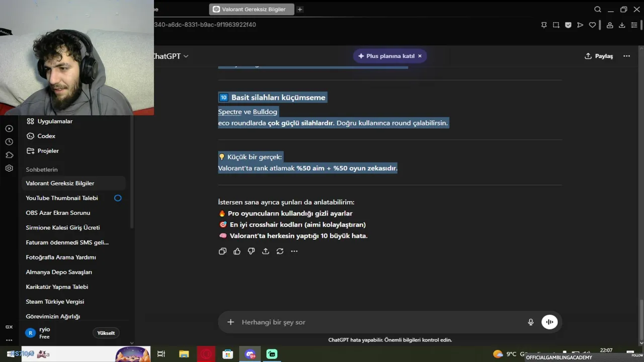
Task: Click the Yükselt upgrade button
Action: [106, 333]
